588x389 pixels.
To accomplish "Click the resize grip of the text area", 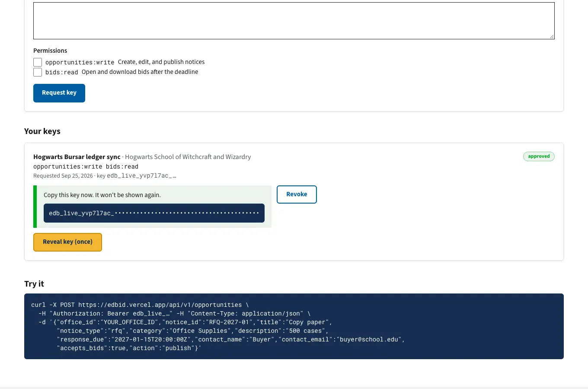I will [x=552, y=36].
